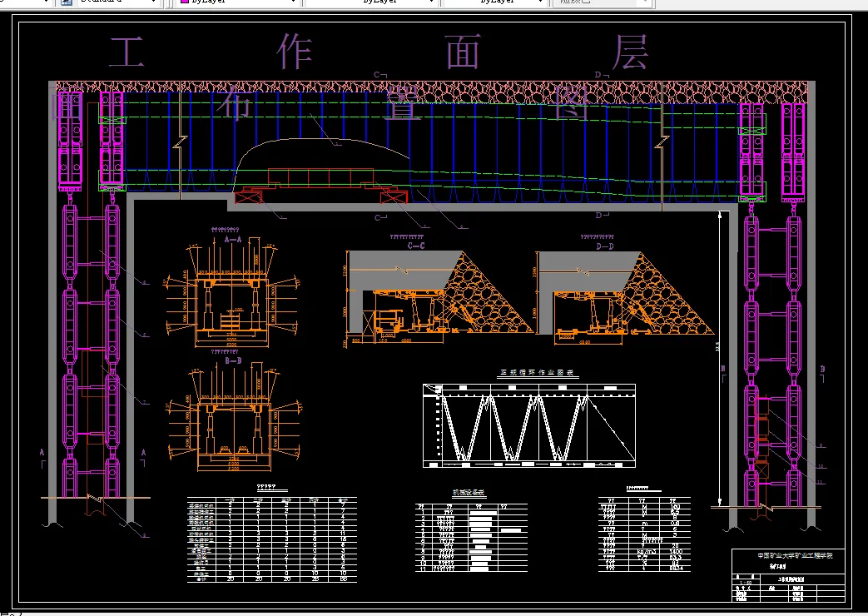Select the large title character 置
The height and width of the screenshot is (616, 868).
[403, 103]
